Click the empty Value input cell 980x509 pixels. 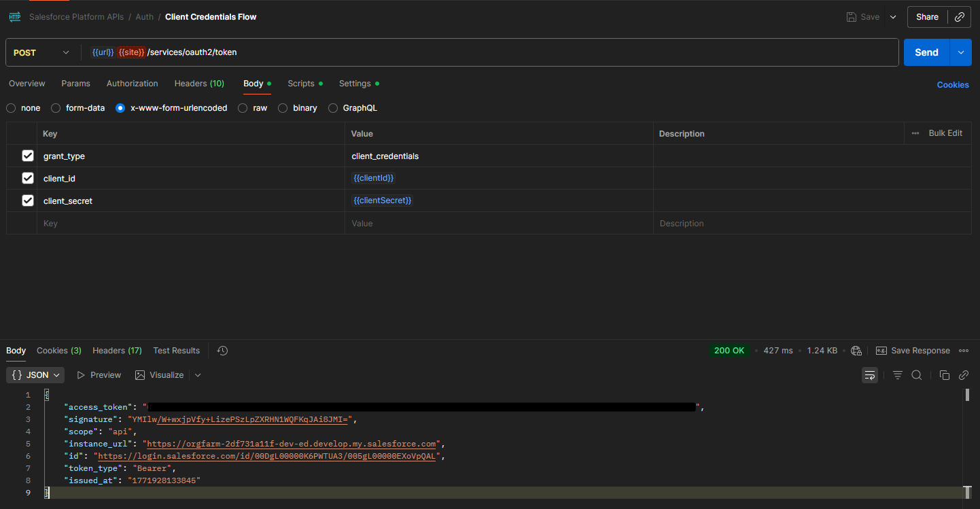(x=499, y=223)
